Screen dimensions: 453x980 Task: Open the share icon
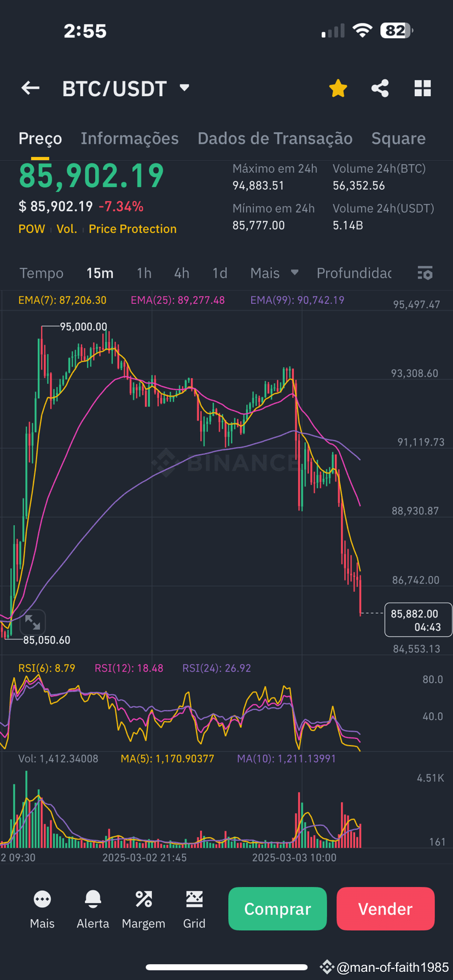point(380,88)
